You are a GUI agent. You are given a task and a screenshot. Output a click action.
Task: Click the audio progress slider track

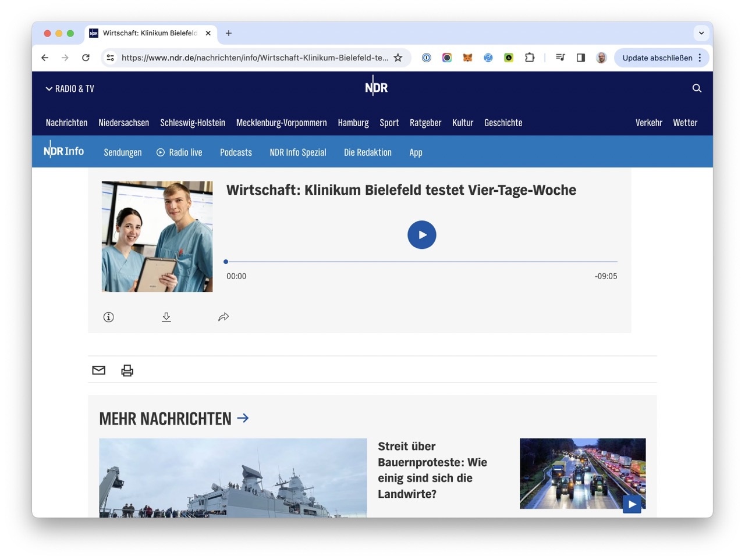[421, 262]
